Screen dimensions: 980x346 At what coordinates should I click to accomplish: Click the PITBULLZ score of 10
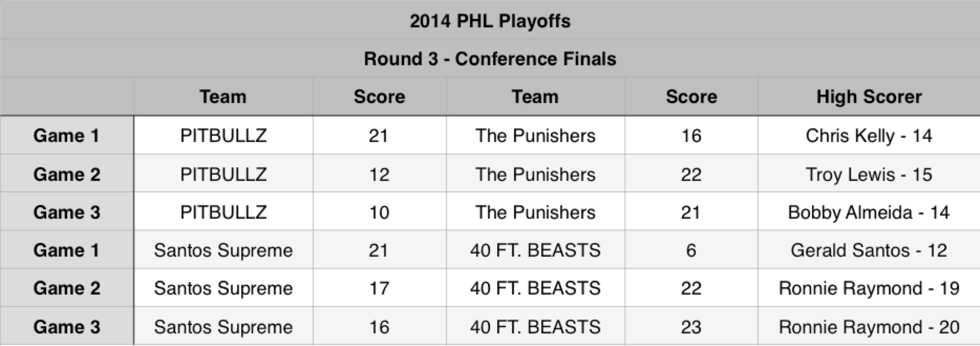379,212
